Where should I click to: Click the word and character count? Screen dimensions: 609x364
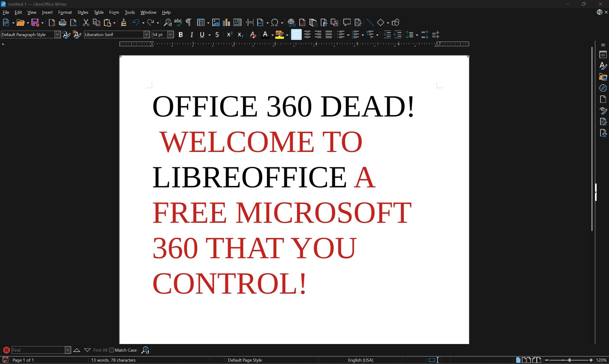(113, 360)
